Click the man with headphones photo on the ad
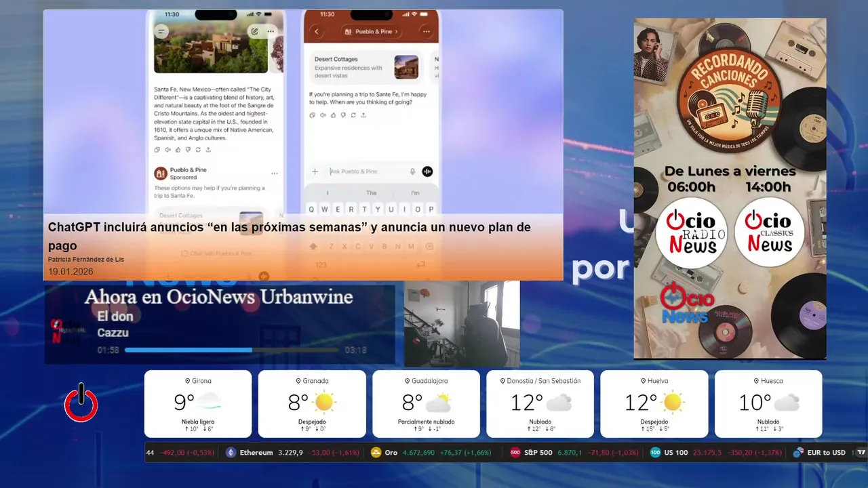 pyautogui.click(x=652, y=54)
